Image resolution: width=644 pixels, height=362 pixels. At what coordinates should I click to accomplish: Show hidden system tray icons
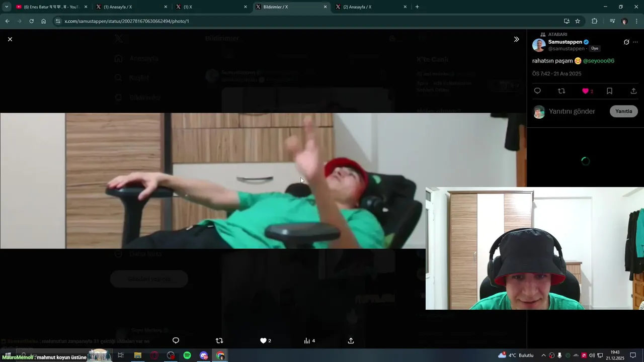click(543, 355)
